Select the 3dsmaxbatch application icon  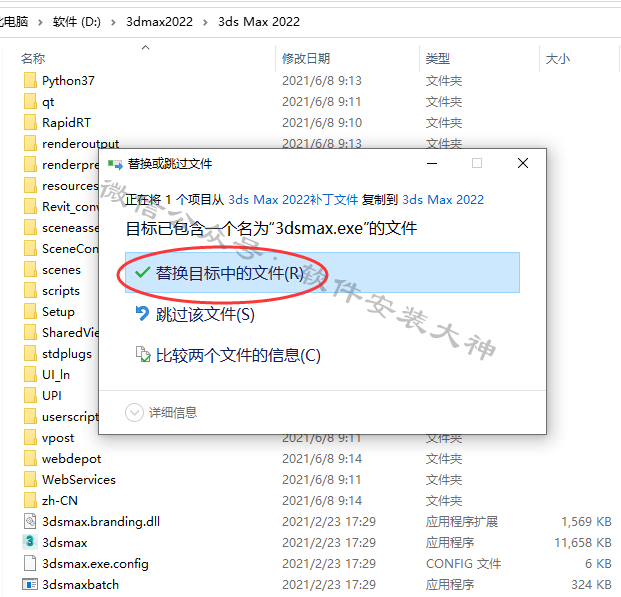pyautogui.click(x=30, y=584)
